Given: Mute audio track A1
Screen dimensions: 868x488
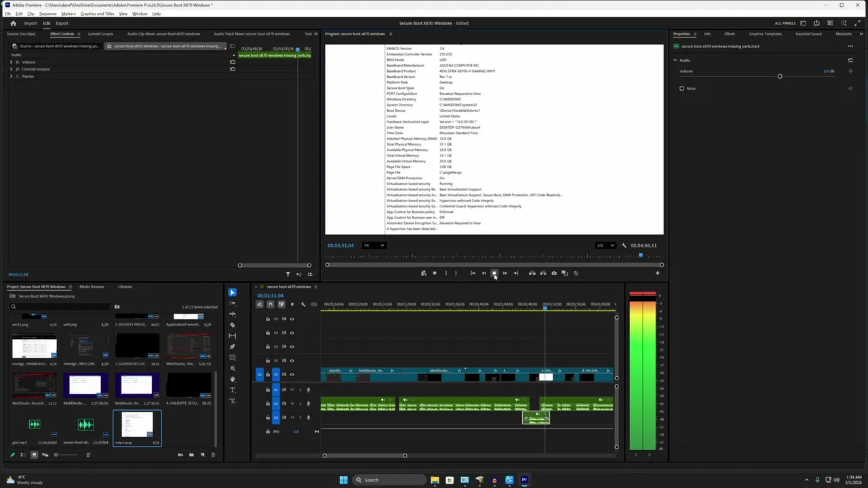Looking at the screenshot, I should coord(292,390).
